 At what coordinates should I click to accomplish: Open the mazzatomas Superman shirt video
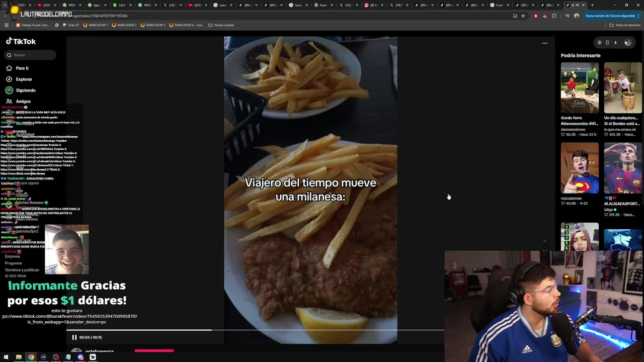pos(580,168)
